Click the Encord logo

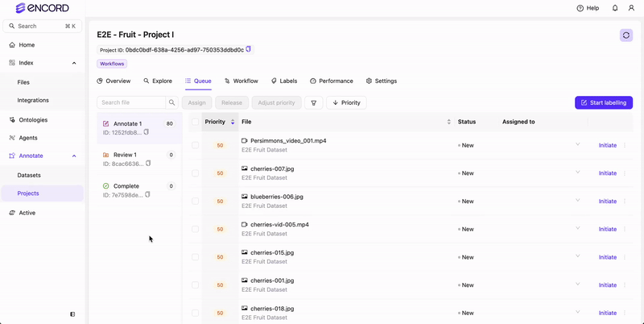43,8
